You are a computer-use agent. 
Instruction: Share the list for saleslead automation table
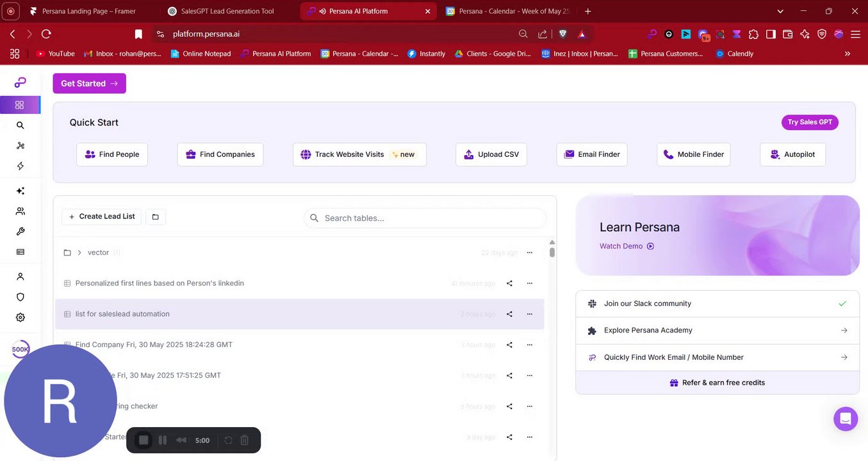[x=509, y=314]
